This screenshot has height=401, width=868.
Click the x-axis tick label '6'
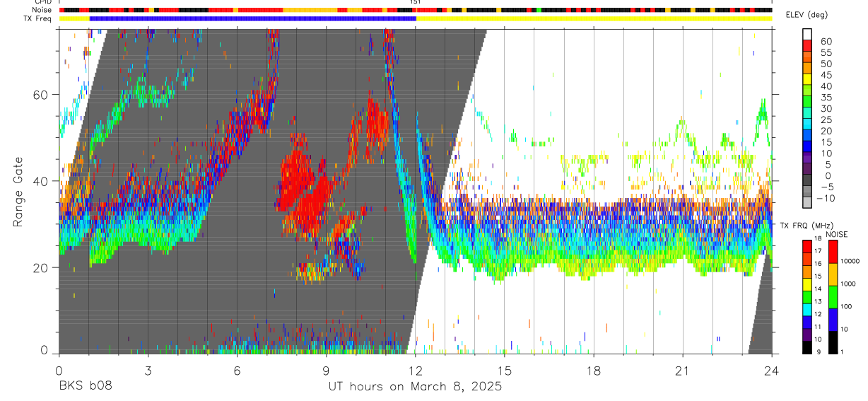pyautogui.click(x=237, y=370)
